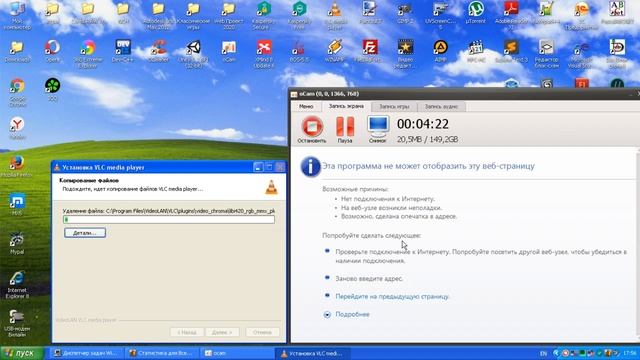This screenshot has height=360, width=640.
Task: Click the Назад button in VLC installer
Action: (187, 332)
